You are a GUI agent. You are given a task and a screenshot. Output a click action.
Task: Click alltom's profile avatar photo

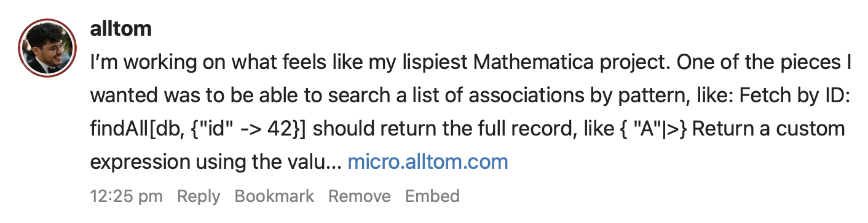tap(47, 47)
